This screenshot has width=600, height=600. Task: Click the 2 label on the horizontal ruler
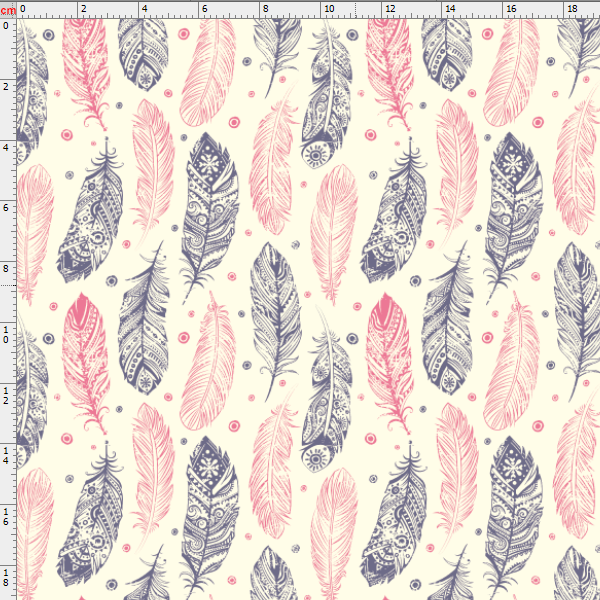(x=84, y=9)
